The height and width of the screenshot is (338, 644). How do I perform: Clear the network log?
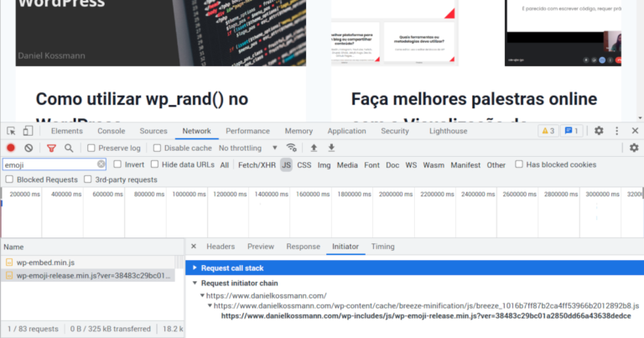(x=29, y=148)
